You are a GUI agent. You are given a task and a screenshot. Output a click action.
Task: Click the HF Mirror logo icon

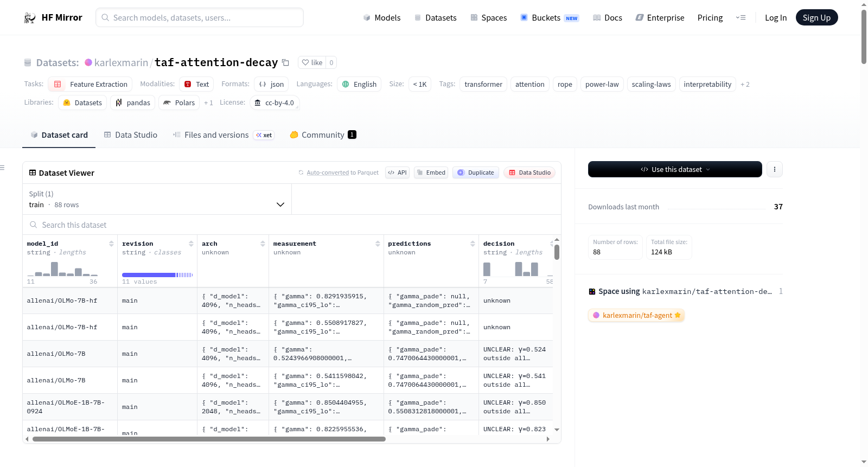pyautogui.click(x=30, y=18)
